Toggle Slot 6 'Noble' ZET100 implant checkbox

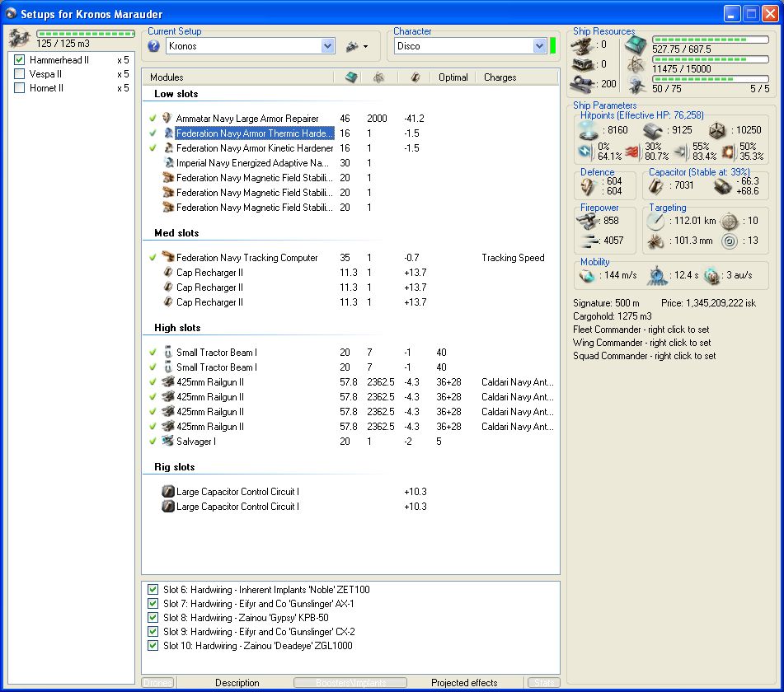point(153,590)
